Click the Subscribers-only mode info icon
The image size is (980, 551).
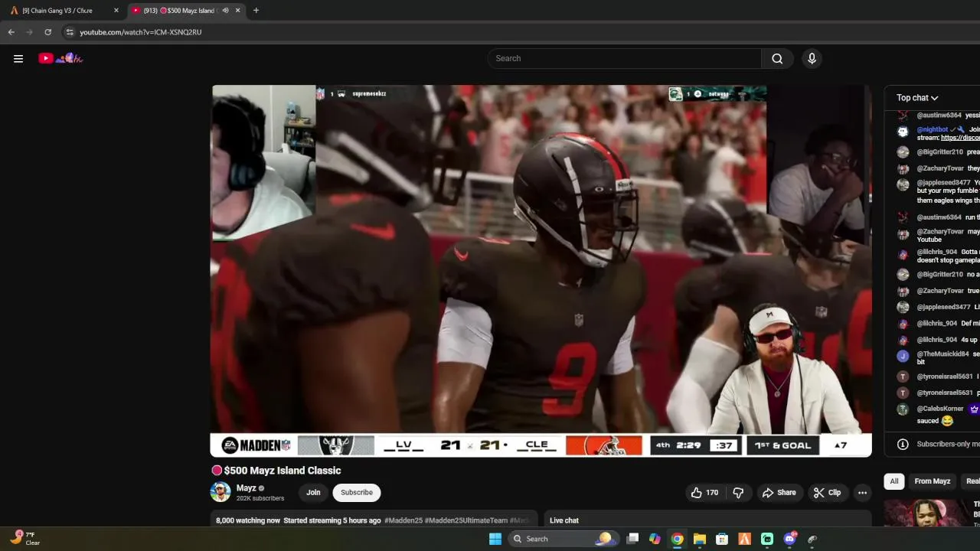903,444
